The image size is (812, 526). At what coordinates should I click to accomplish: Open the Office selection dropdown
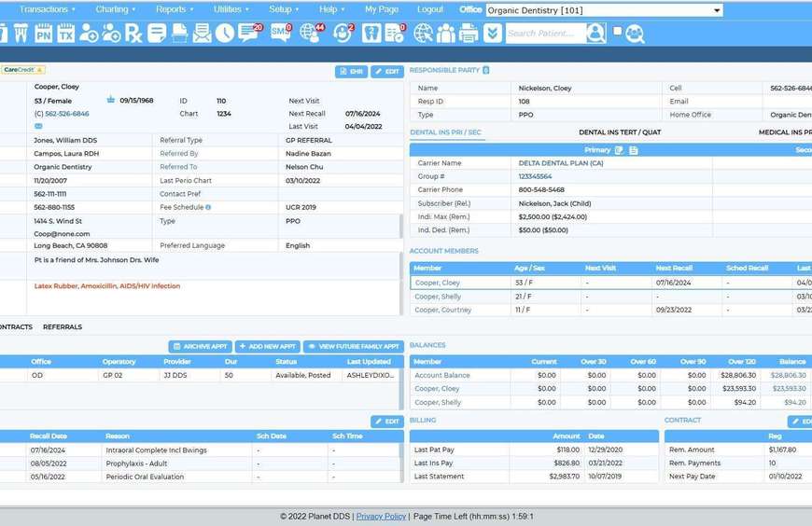[x=604, y=10]
